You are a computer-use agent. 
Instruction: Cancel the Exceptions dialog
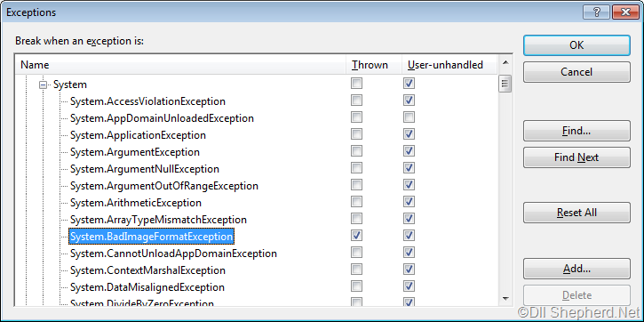576,72
